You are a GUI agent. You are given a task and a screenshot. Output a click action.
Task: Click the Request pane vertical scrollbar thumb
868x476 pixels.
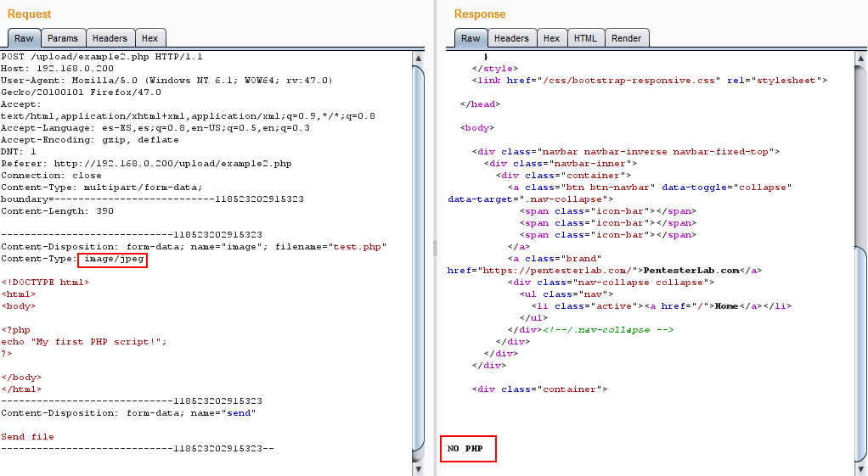(x=418, y=255)
